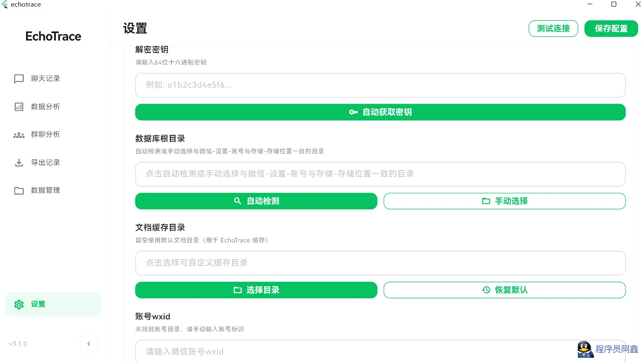The width and height of the screenshot is (644, 362).
Task: Focus the decryption key input field
Action: click(380, 85)
